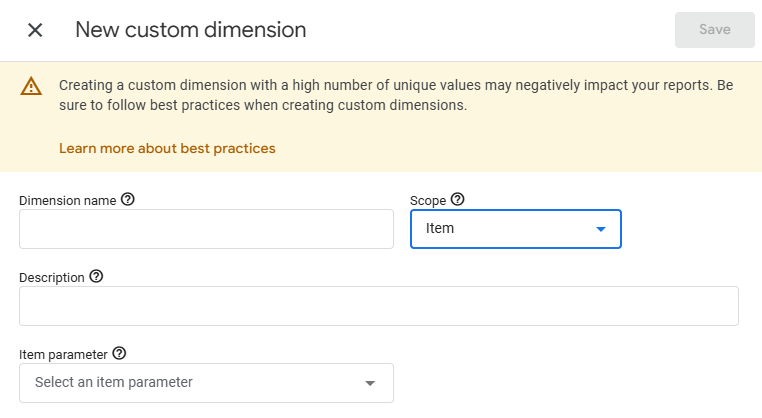
Task: Click the 'Item' value in Scope field
Action: tap(440, 229)
